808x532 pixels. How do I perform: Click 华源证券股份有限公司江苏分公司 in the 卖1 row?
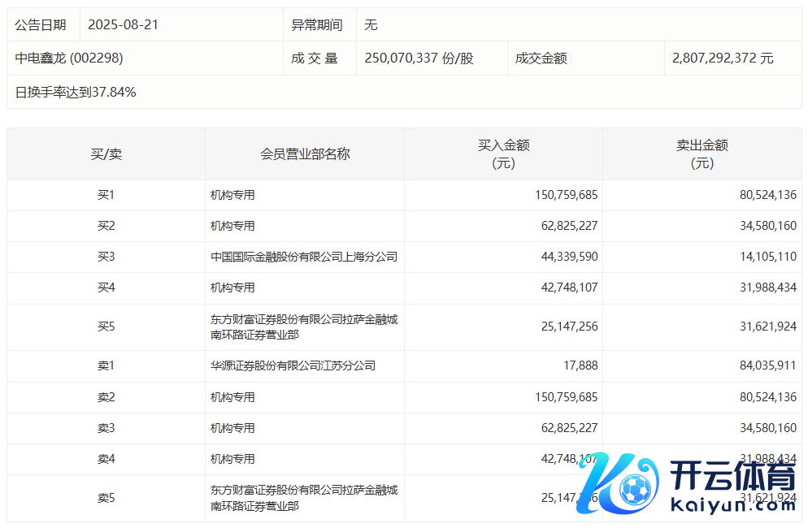click(293, 365)
